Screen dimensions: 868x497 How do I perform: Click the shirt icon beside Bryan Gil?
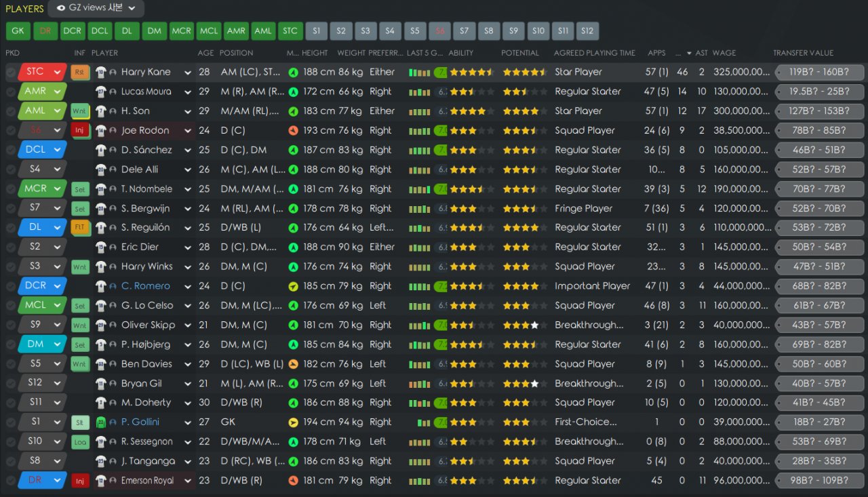click(101, 384)
